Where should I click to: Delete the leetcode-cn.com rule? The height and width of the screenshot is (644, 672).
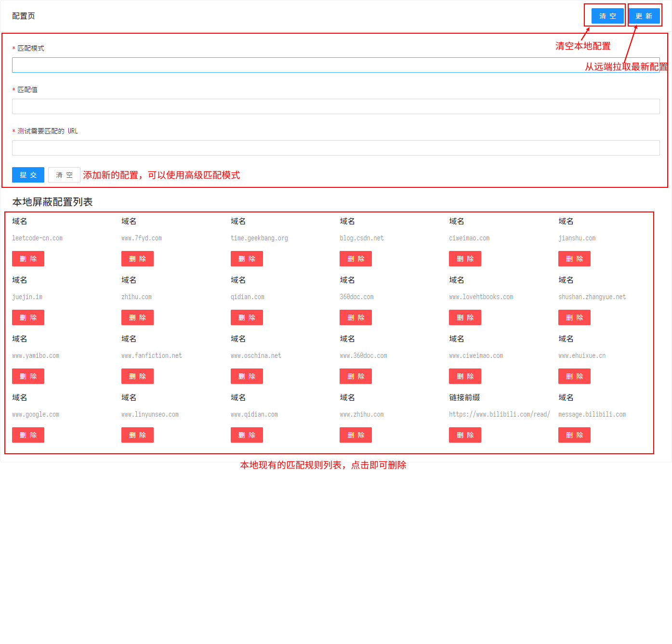click(x=28, y=259)
